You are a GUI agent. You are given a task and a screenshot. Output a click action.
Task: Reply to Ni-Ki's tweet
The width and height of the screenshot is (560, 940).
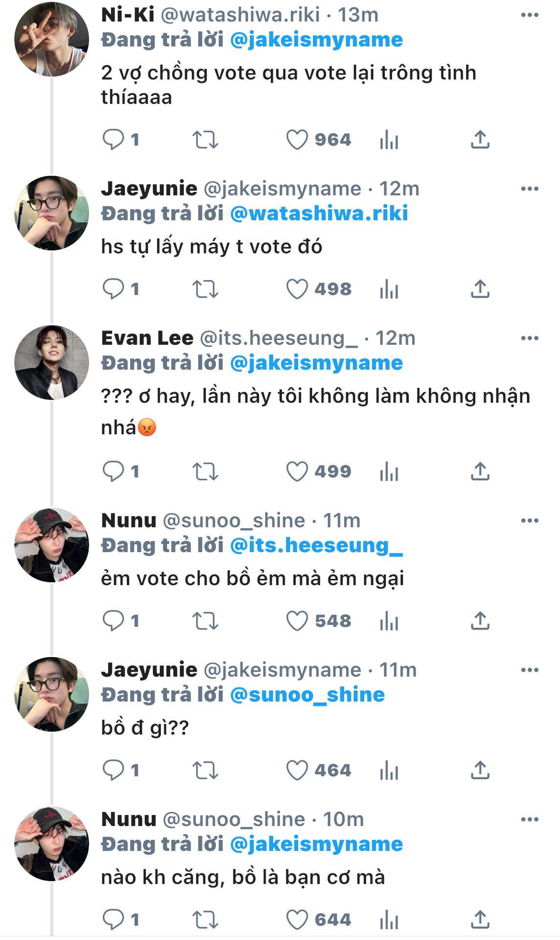click(x=113, y=140)
